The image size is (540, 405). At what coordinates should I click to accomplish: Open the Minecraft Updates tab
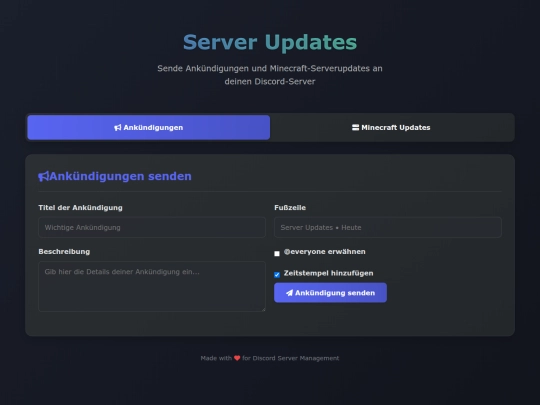click(x=391, y=127)
